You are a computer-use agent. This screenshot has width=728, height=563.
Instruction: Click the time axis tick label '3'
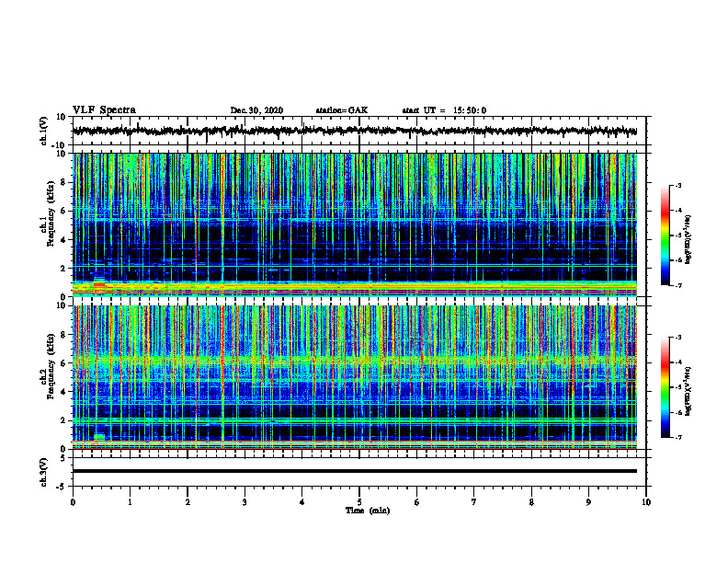tap(245, 502)
